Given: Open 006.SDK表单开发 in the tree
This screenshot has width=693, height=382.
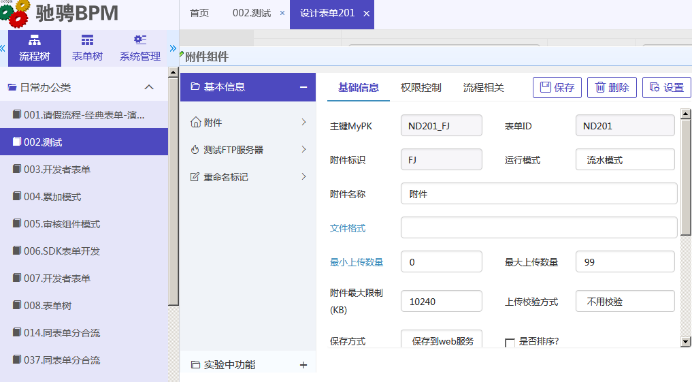Looking at the screenshot, I should click(x=84, y=251).
